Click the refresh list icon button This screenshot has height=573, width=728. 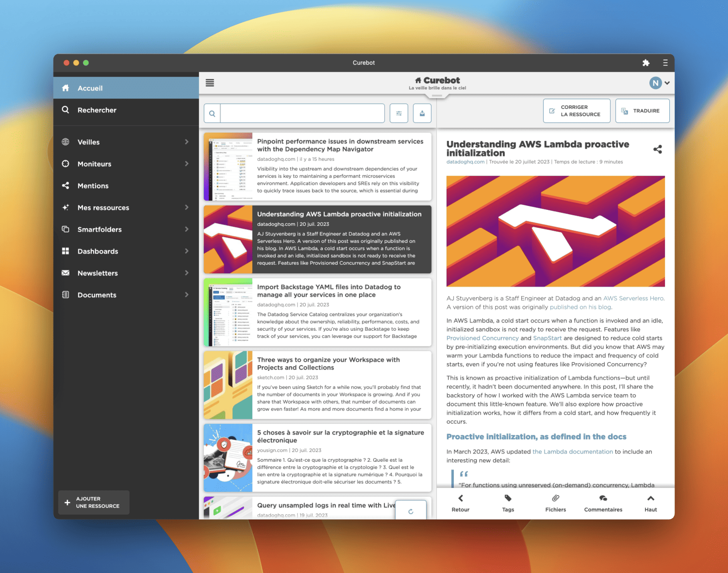pos(411,511)
